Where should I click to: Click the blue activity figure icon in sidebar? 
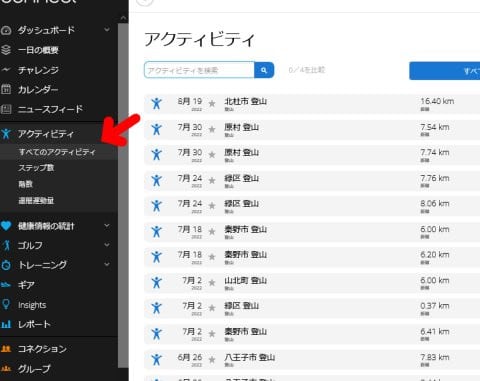(6, 134)
